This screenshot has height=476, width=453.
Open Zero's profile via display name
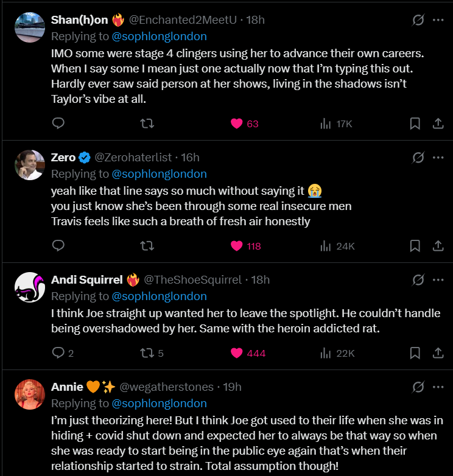tap(63, 158)
